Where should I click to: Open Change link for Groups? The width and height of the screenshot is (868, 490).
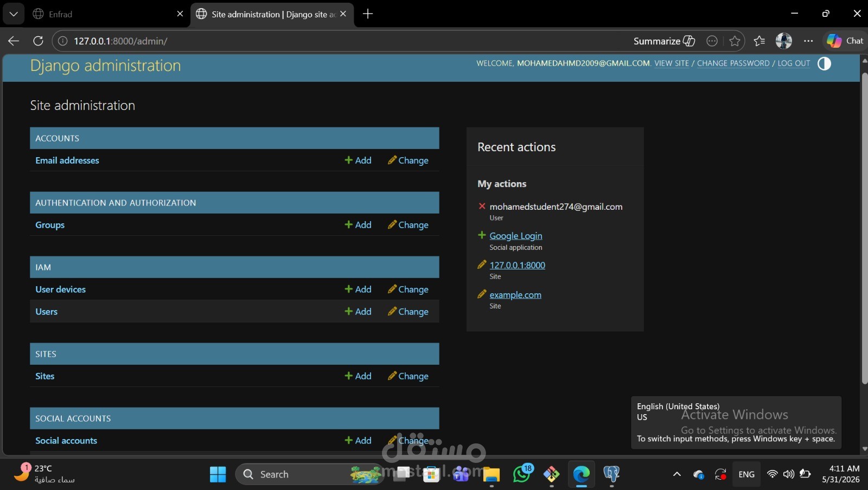[x=408, y=225]
